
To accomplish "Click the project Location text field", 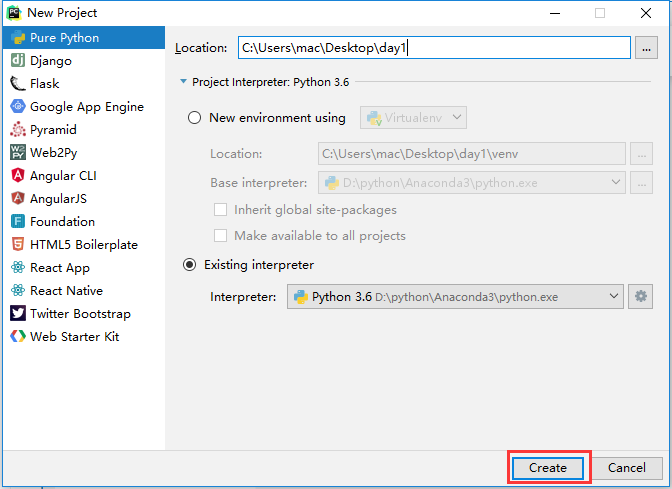I will (x=434, y=47).
